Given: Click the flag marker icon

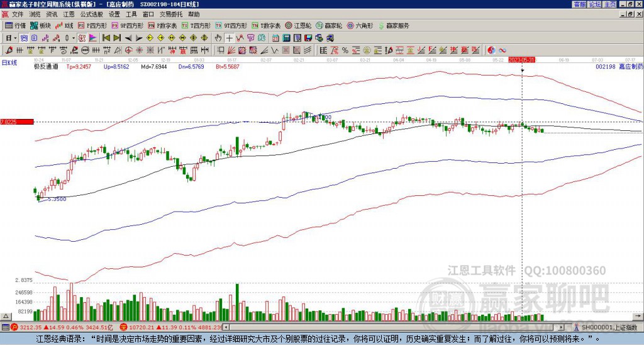Looking at the screenshot, I should (93, 38).
